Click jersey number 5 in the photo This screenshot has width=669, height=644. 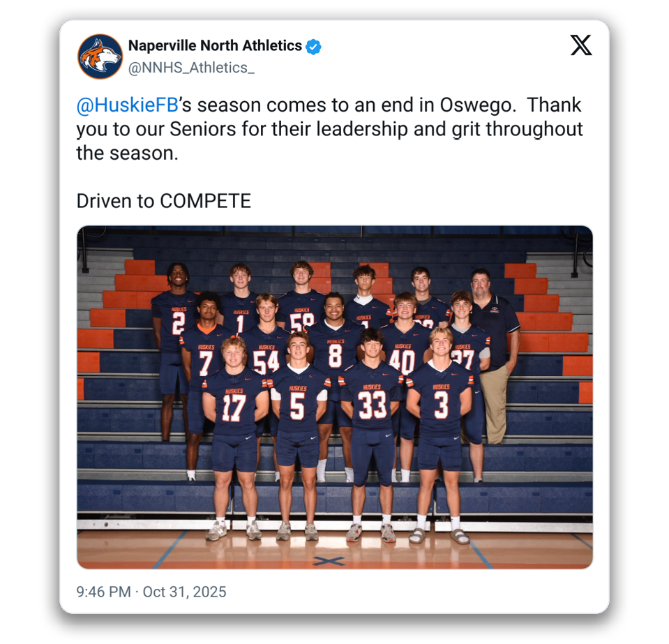click(297, 406)
